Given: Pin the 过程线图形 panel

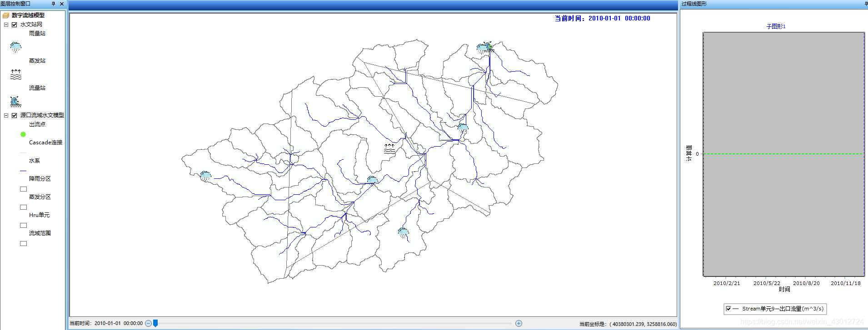Looking at the screenshot, I should coord(866,4).
